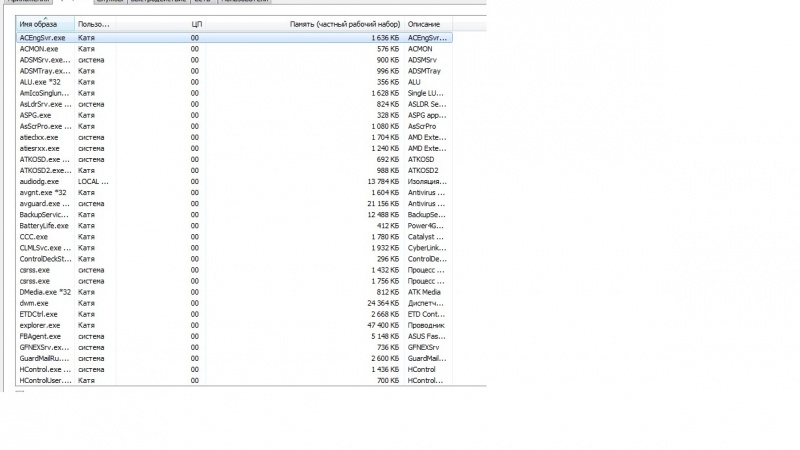The width and height of the screenshot is (800, 450).
Task: Select the ACMON.exe process
Action: coord(234,49)
